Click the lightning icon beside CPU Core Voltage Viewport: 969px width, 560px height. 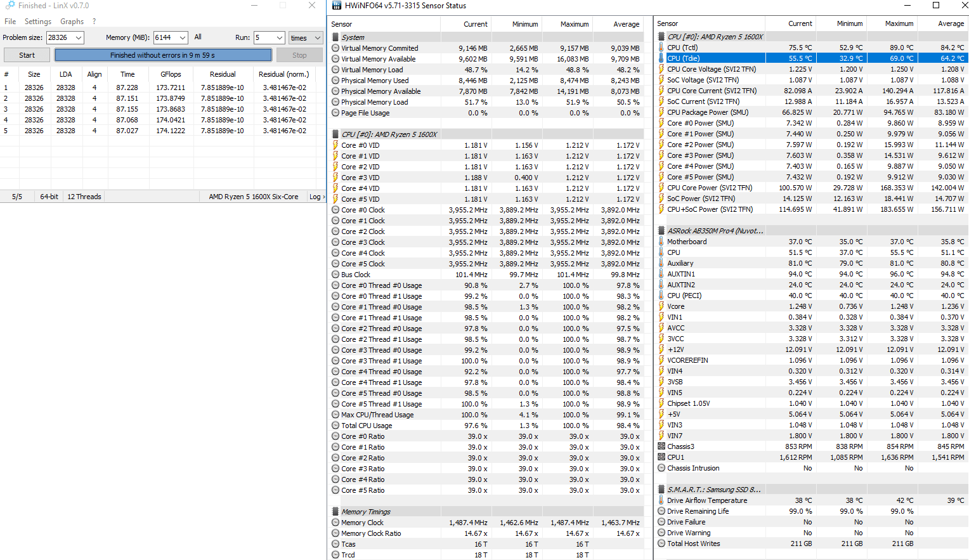[661, 69]
